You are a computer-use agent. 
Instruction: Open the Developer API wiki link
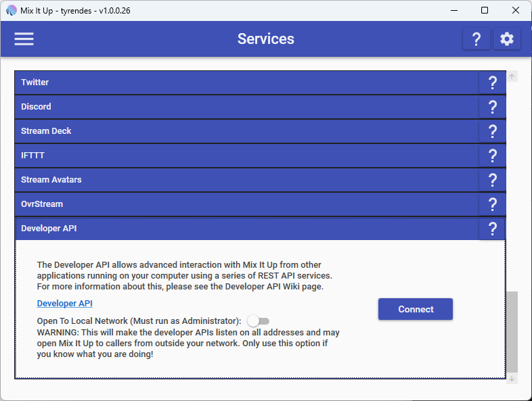[x=64, y=304]
